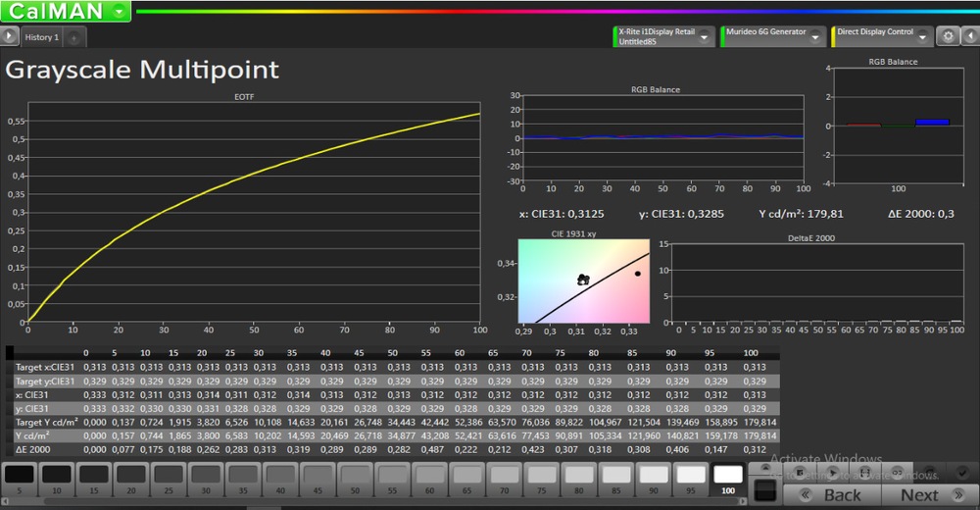Screen dimensions: 980x510
Task: Open settings with the gear icon
Action: [x=947, y=36]
